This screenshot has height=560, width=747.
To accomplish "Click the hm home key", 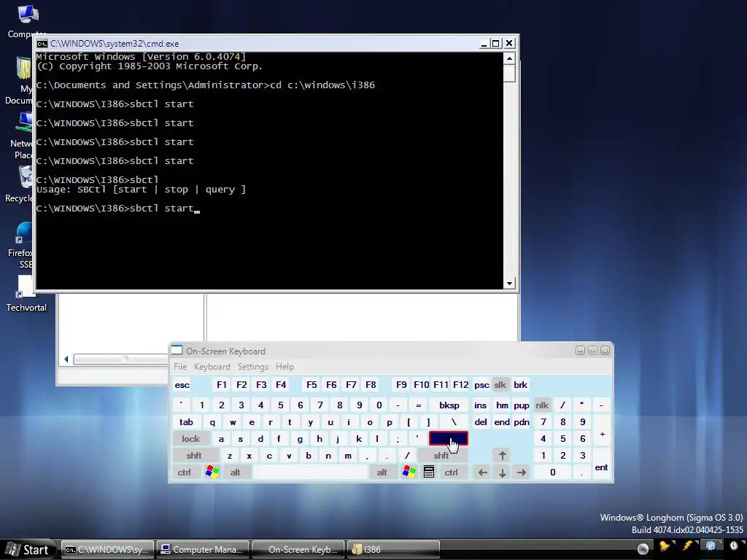I will pyautogui.click(x=502, y=405).
